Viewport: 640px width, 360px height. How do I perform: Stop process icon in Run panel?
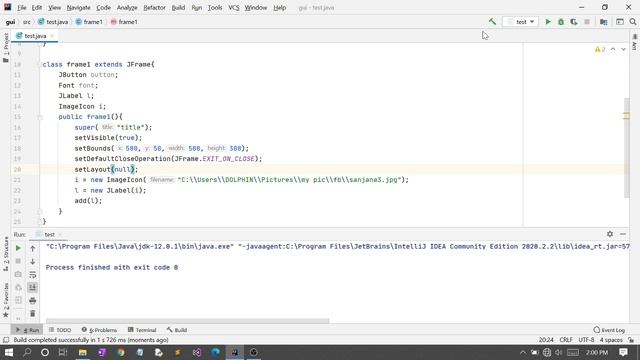pos(18,261)
